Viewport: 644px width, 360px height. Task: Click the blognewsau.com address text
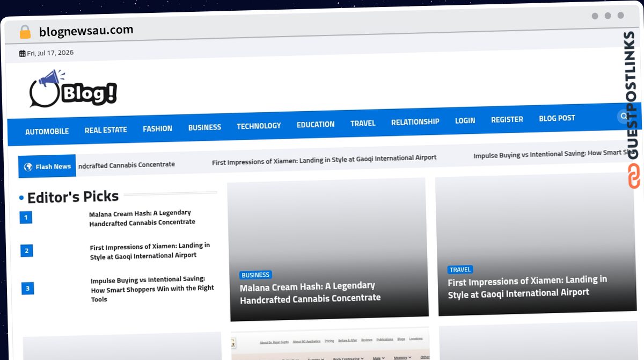pos(86,31)
